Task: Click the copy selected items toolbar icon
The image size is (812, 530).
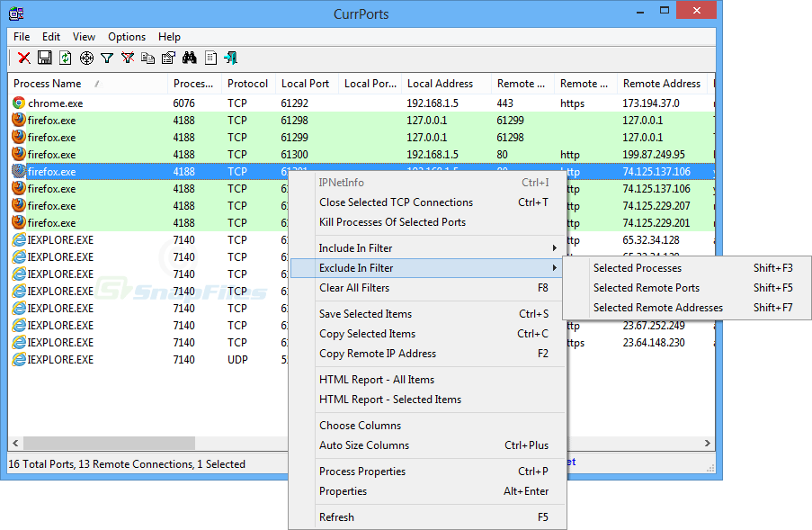Action: click(x=148, y=58)
